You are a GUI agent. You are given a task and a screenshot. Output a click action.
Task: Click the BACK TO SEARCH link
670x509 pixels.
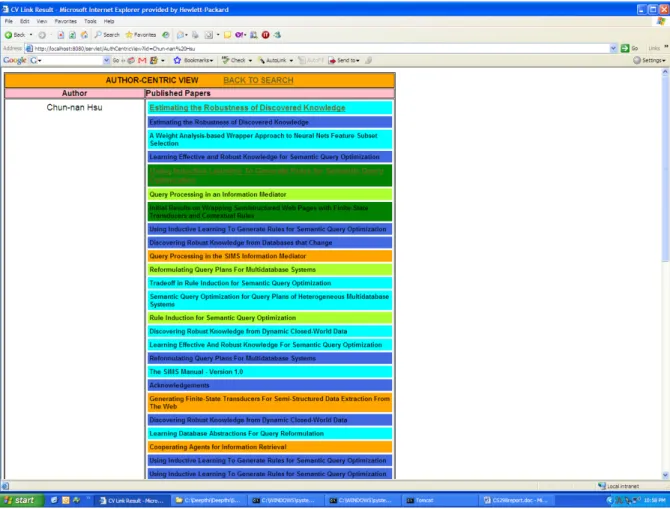pos(259,80)
